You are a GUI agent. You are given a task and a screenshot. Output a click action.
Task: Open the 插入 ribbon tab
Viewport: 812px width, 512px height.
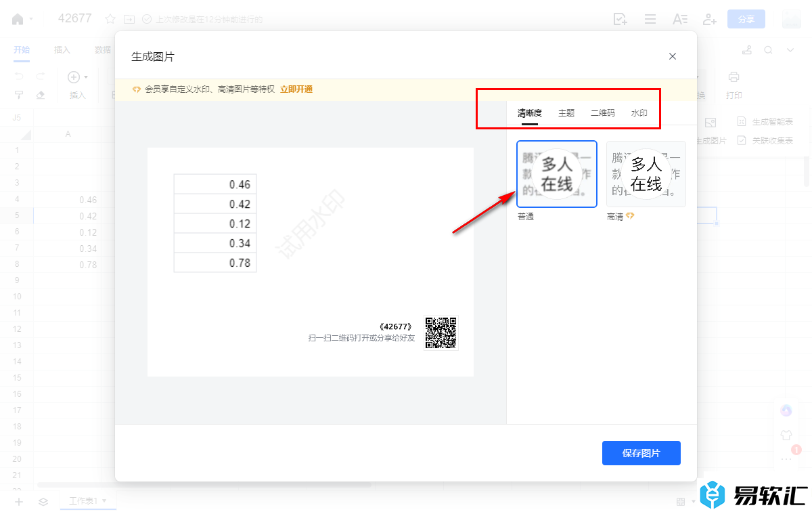pyautogui.click(x=62, y=49)
